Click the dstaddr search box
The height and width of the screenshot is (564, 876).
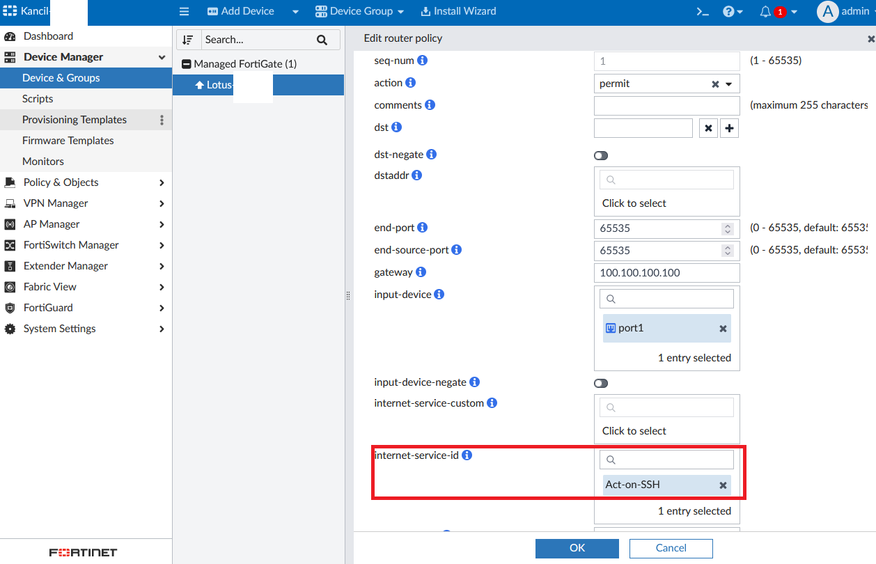[x=666, y=180]
